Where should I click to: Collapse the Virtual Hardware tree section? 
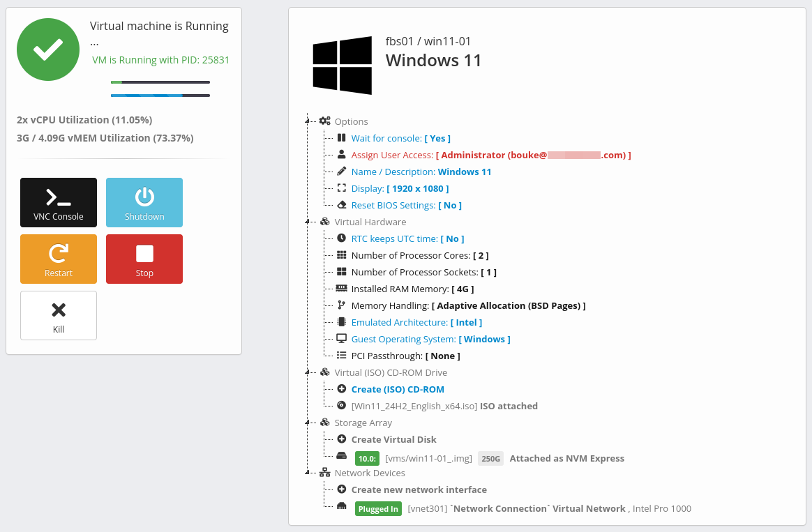(307, 222)
